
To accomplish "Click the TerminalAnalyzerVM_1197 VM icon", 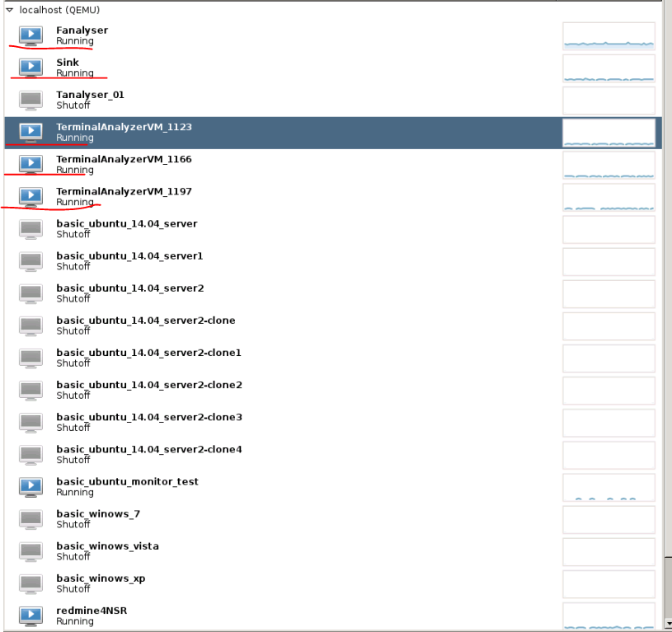I will pyautogui.click(x=31, y=197).
